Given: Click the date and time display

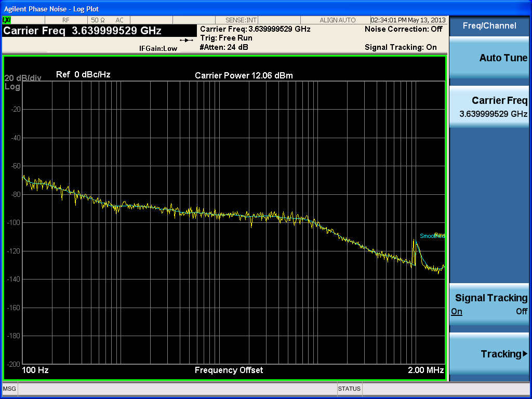Looking at the screenshot, I should [408, 20].
